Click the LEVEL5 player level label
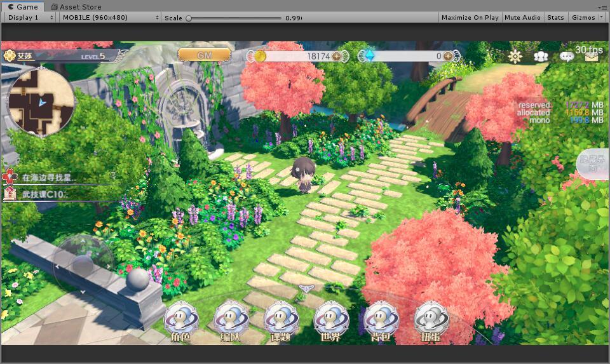Screen dimensions: 610x364 point(93,57)
